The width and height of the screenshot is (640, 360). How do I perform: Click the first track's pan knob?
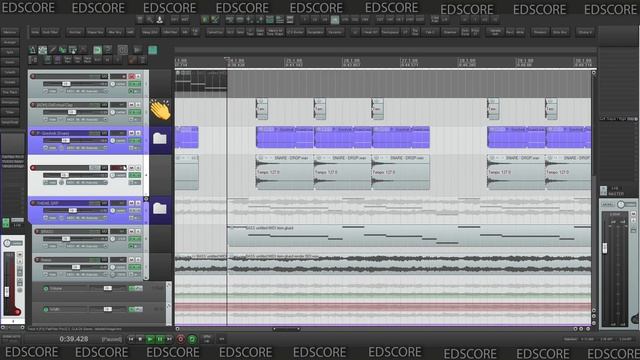[x=113, y=84]
